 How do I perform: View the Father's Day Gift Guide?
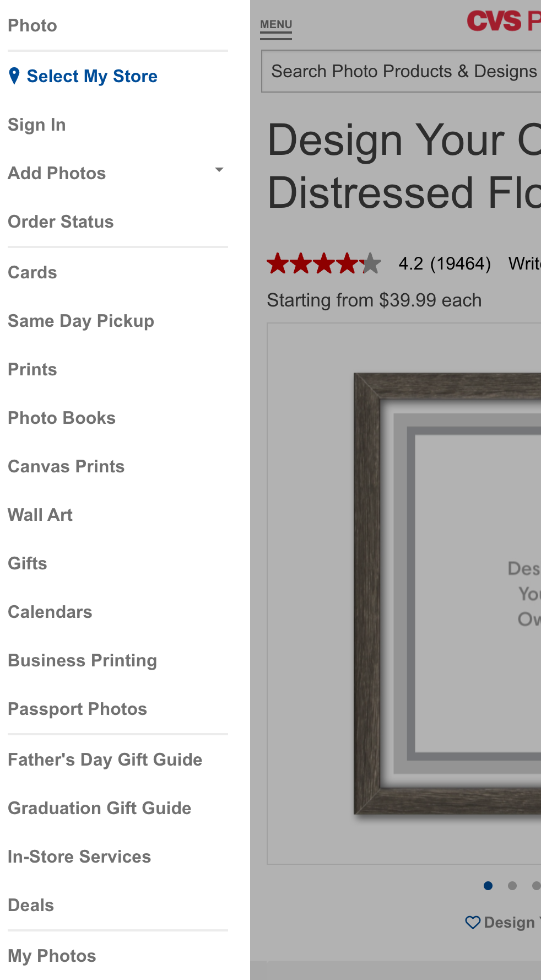105,760
